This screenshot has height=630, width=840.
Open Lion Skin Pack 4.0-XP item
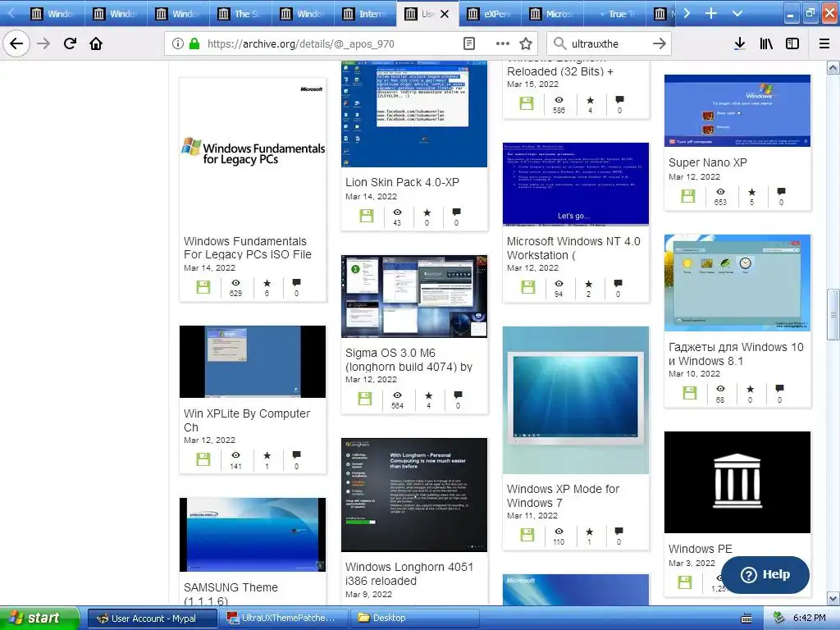[x=402, y=182]
